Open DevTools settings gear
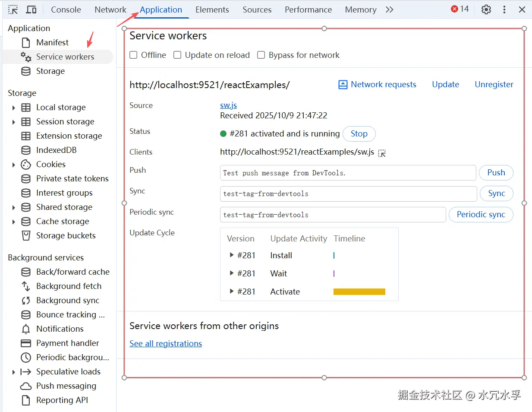532x412 pixels. coord(486,10)
